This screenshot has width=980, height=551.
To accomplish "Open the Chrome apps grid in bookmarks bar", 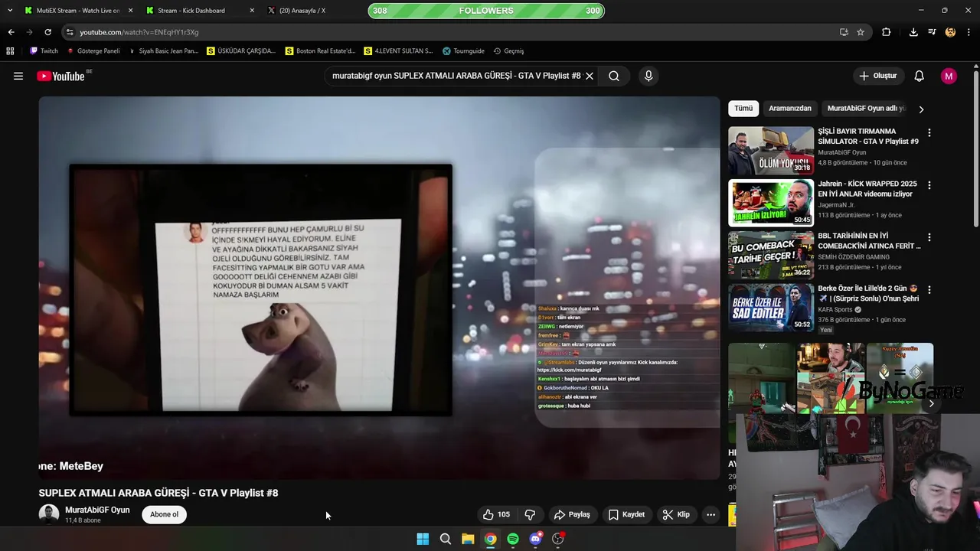I will point(10,51).
